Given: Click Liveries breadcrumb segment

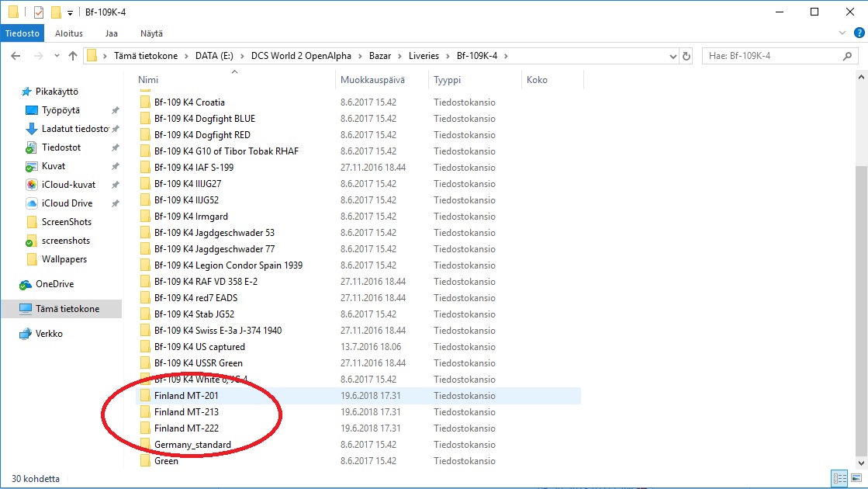Looking at the screenshot, I should (x=424, y=56).
